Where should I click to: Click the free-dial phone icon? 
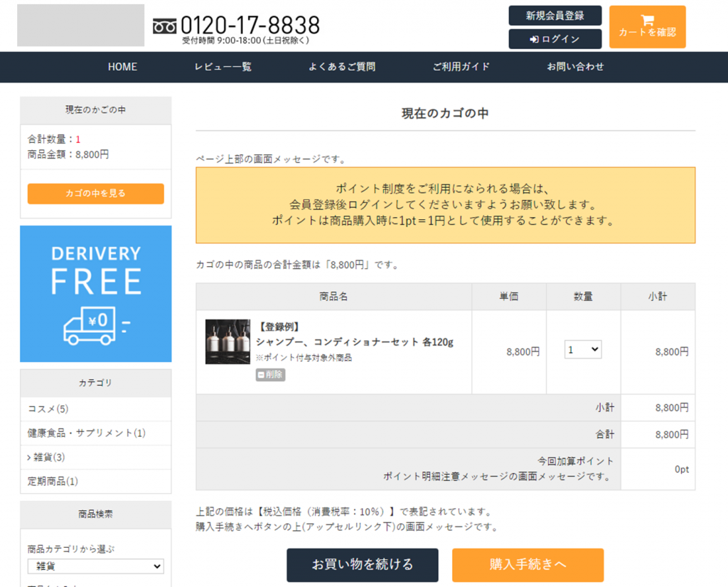pos(164,27)
